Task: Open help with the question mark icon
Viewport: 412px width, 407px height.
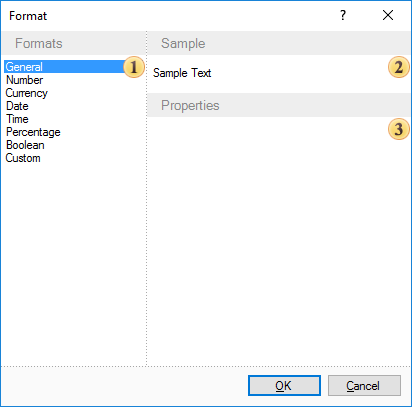Action: point(343,15)
